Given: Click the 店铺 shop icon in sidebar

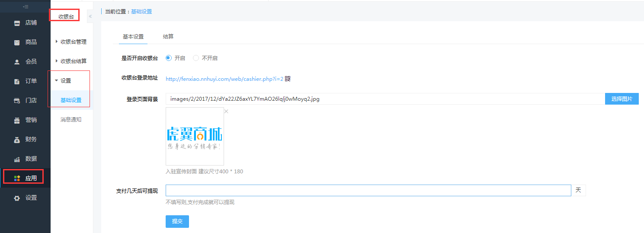Looking at the screenshot, I should click(x=17, y=23).
